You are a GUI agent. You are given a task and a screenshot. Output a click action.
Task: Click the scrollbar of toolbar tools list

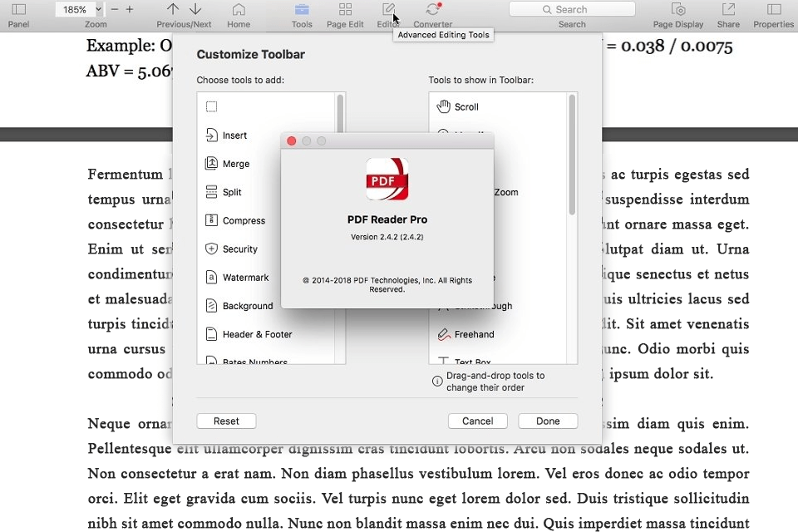click(x=572, y=155)
